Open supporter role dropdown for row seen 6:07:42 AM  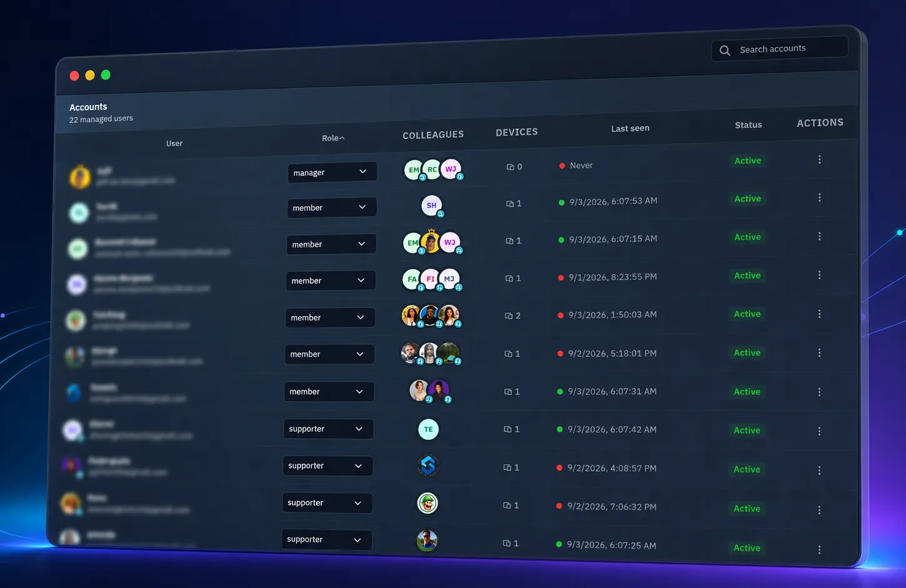pyautogui.click(x=328, y=429)
